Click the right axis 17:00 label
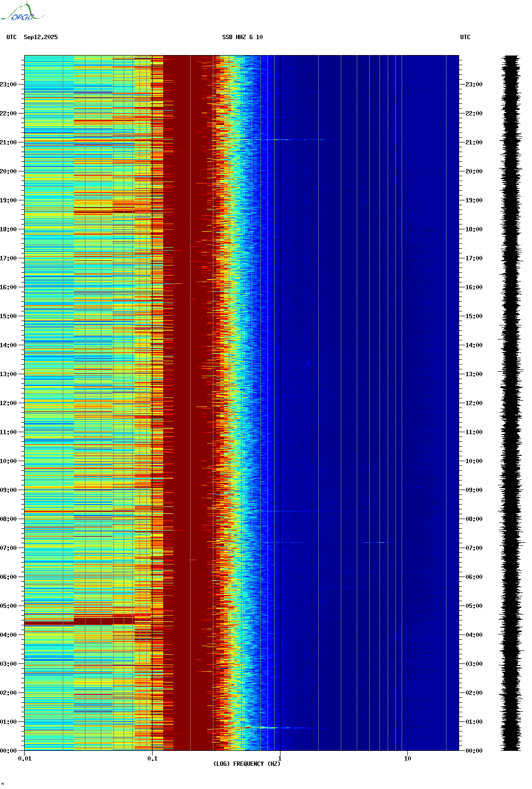 click(474, 258)
